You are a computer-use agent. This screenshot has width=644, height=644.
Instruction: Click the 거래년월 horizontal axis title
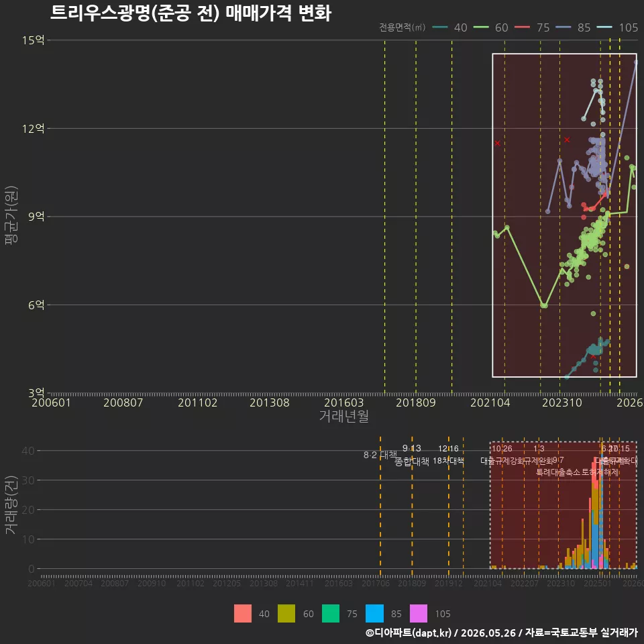click(x=343, y=416)
